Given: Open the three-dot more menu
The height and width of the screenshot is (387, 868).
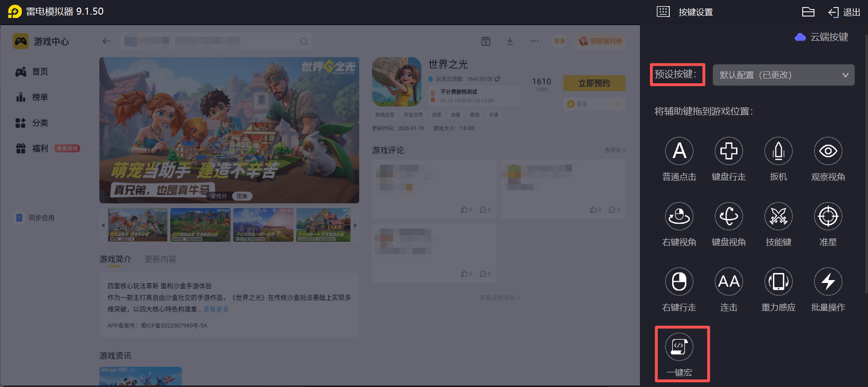Looking at the screenshot, I should [x=535, y=41].
